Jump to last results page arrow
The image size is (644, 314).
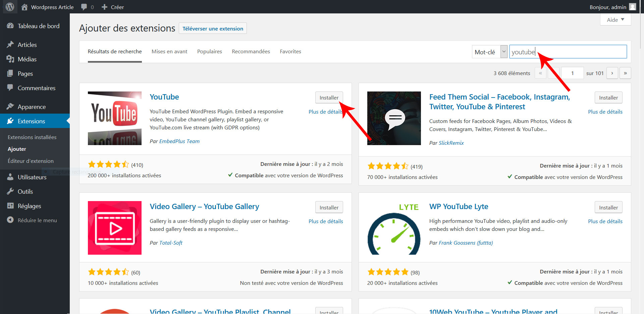[x=625, y=73]
